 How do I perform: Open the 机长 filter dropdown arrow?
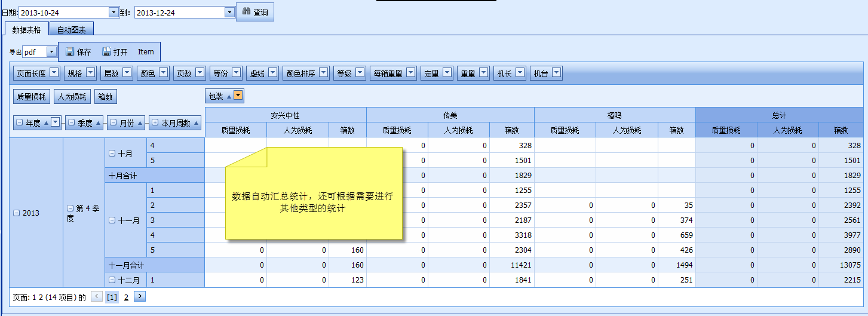pos(520,73)
